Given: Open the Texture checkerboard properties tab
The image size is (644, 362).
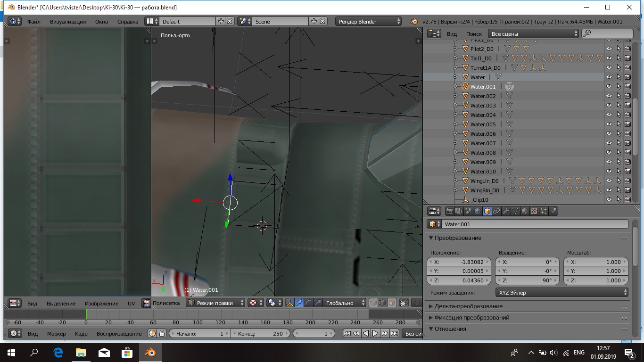Looking at the screenshot, I should 534,211.
